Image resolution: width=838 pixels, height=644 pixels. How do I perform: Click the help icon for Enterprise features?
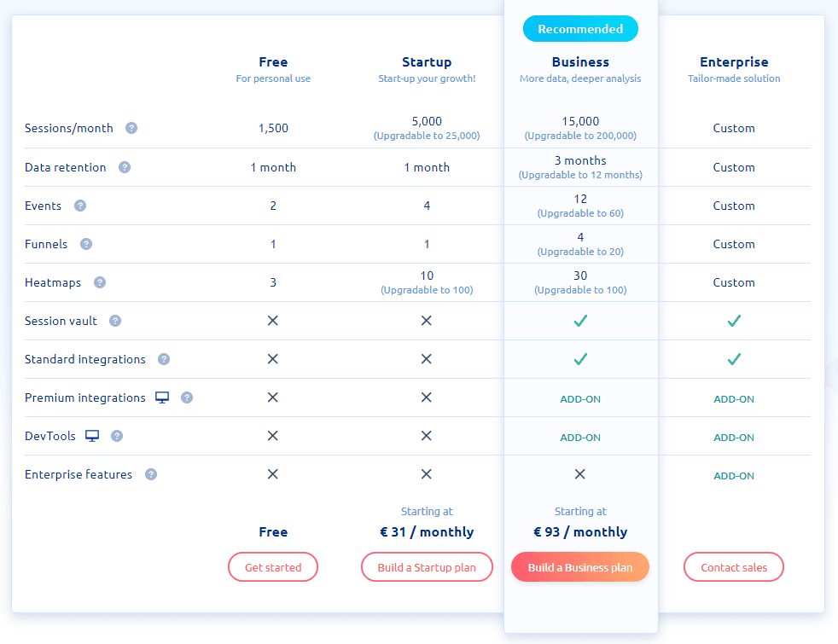[x=150, y=474]
